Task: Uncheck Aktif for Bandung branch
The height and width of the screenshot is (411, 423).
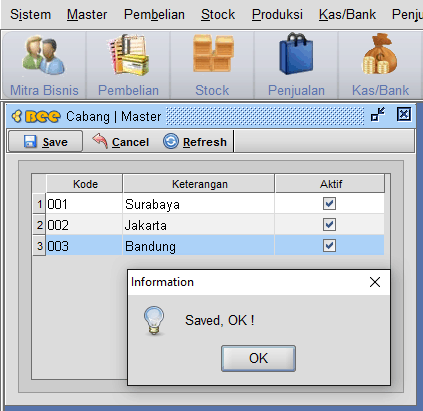Action: click(329, 246)
